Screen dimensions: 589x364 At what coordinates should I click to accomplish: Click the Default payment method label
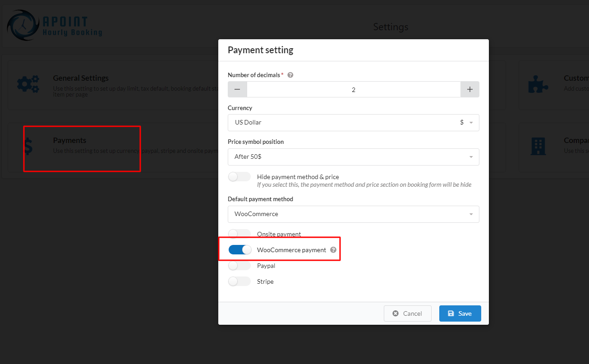pos(260,199)
